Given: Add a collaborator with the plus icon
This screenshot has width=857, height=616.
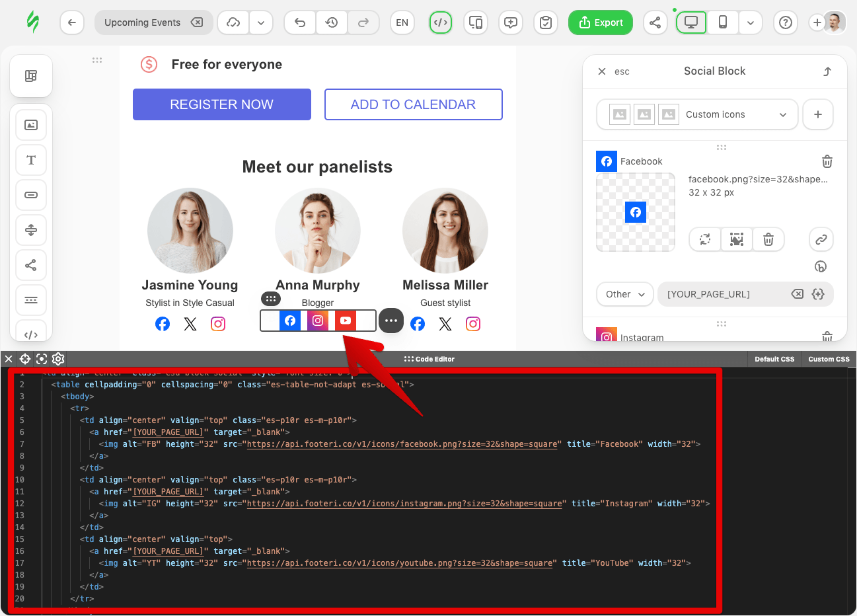Looking at the screenshot, I should click(817, 22).
